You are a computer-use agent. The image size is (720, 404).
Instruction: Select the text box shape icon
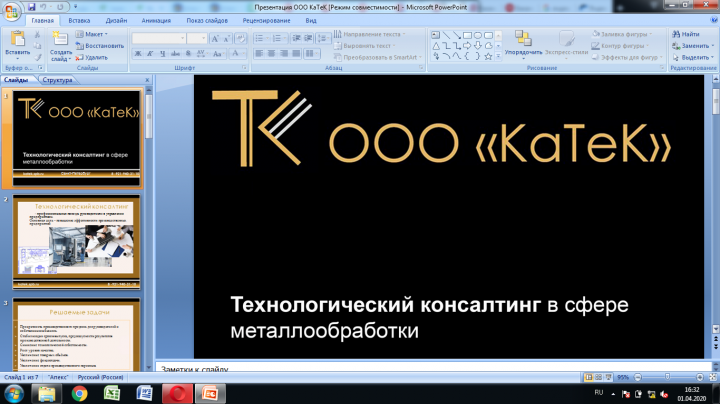coord(436,35)
